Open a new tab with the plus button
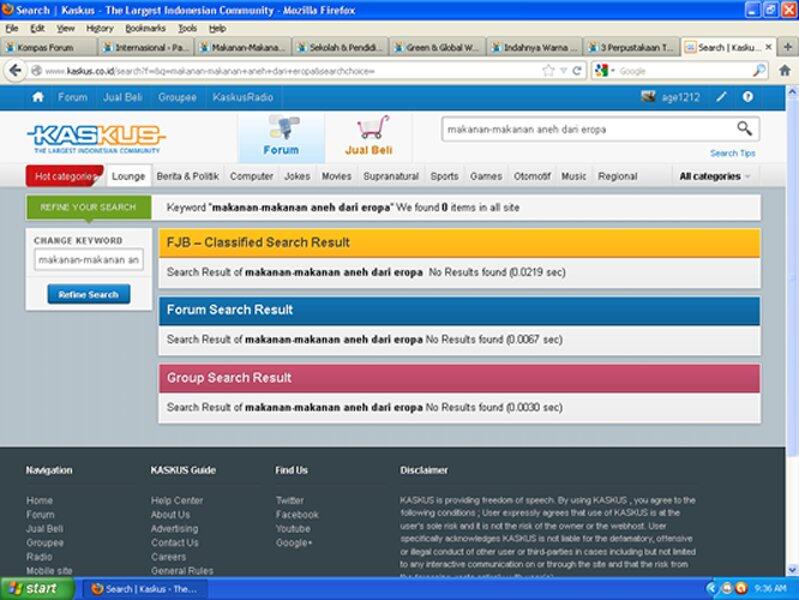 pos(787,47)
